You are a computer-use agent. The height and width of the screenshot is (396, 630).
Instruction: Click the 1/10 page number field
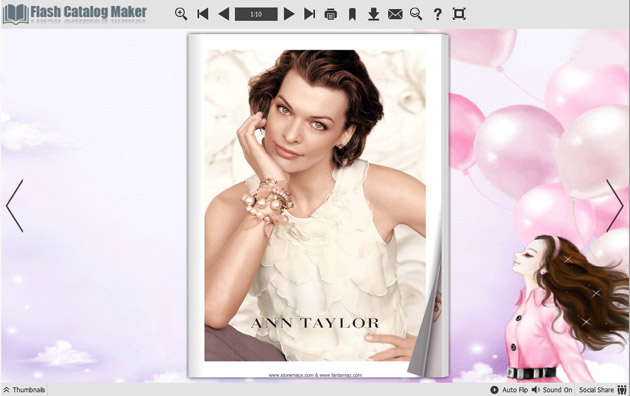pyautogui.click(x=256, y=14)
